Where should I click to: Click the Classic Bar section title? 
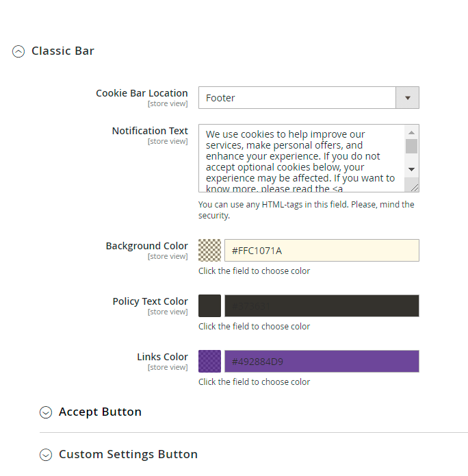pyautogui.click(x=63, y=51)
